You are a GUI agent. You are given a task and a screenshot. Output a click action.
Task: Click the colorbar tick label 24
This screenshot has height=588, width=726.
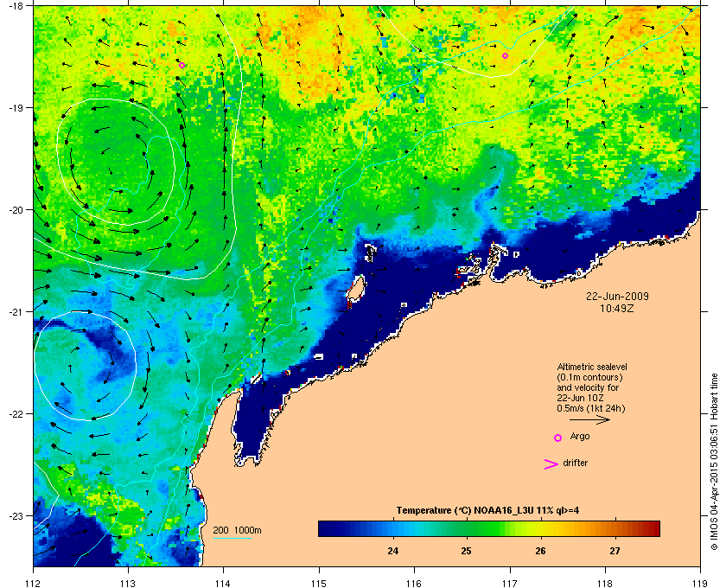[x=392, y=552]
